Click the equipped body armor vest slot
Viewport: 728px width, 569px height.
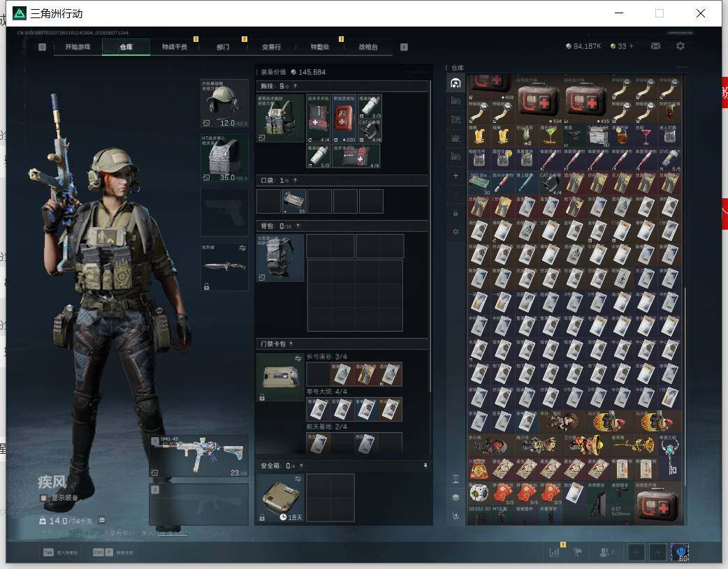(x=224, y=158)
